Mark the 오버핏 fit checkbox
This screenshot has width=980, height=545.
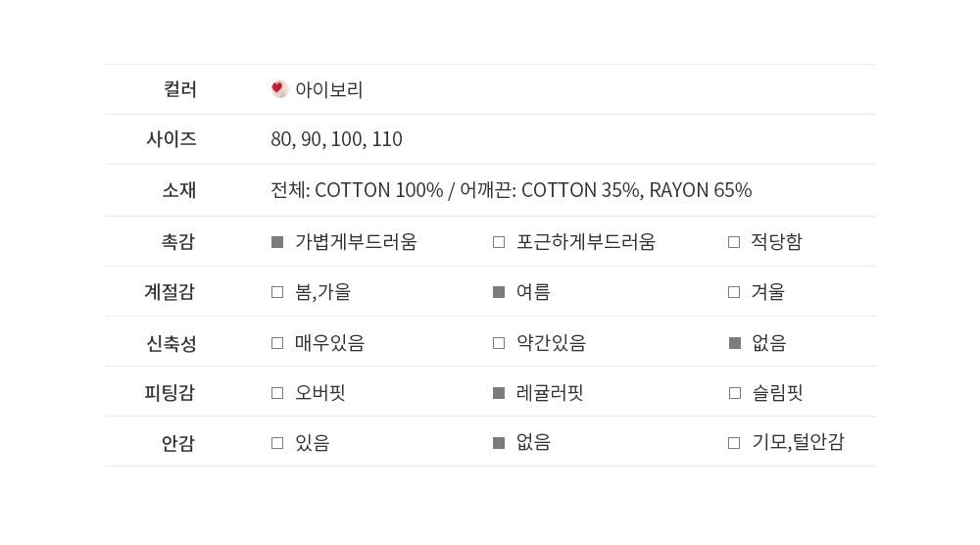click(277, 393)
